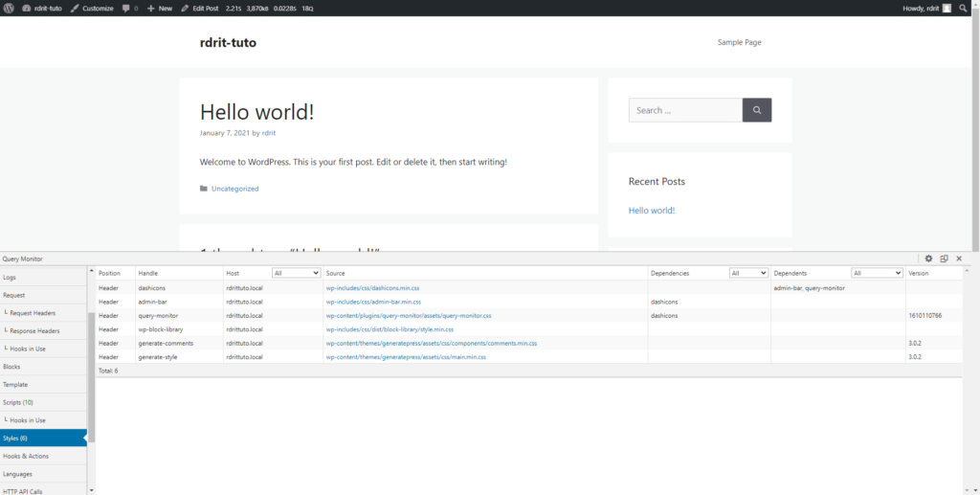Click inside the Search input field
980x495 pixels.
point(684,110)
